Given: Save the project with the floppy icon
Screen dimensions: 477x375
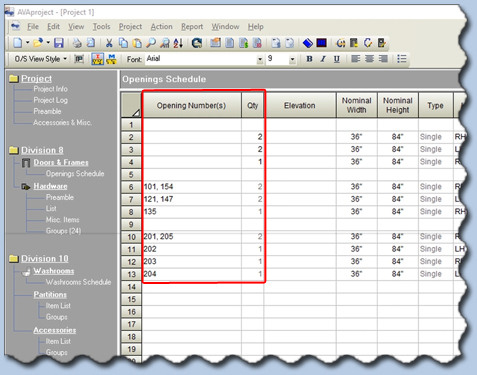Looking at the screenshot, I should point(59,43).
